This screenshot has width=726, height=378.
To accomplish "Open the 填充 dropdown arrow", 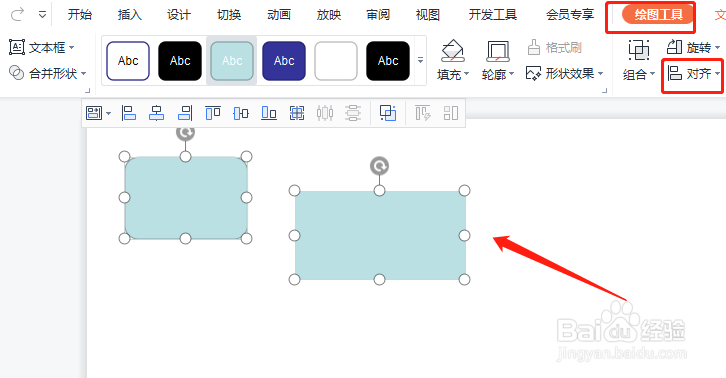I will (x=466, y=74).
